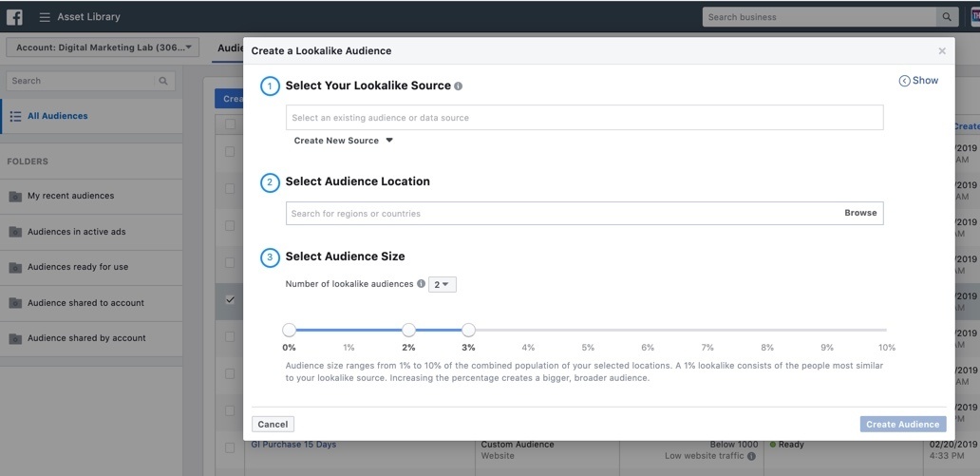Toggle the select-all checkbox in table header

230,124
